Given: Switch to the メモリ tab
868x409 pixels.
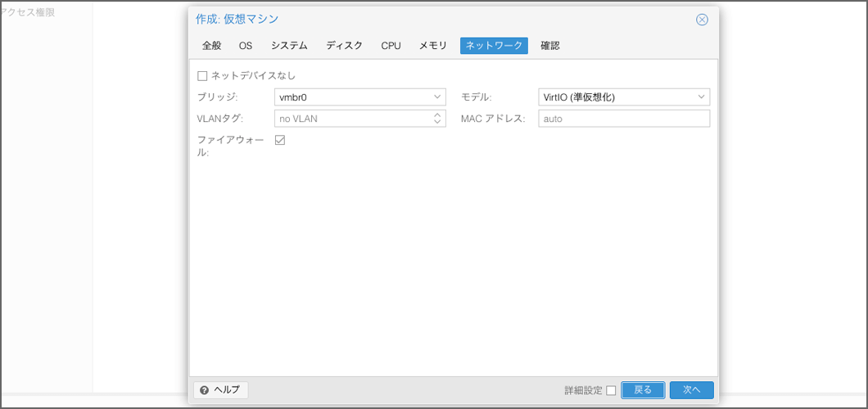Looking at the screenshot, I should click(x=432, y=46).
